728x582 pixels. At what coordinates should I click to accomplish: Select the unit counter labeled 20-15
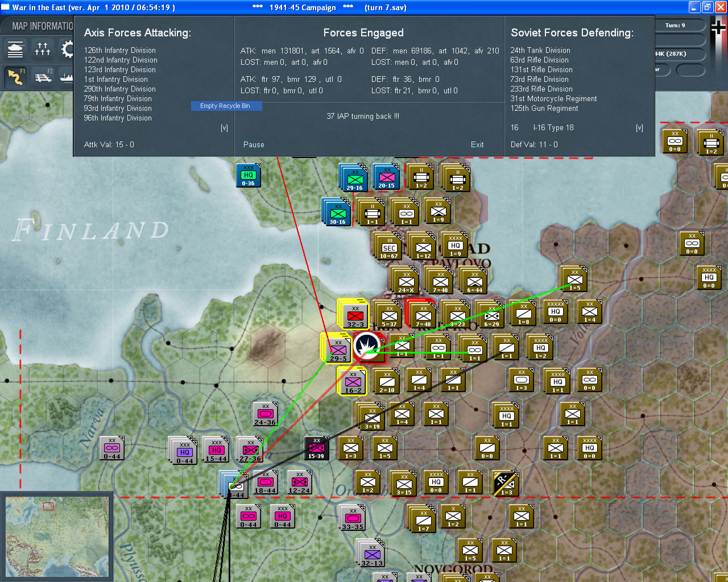[387, 178]
